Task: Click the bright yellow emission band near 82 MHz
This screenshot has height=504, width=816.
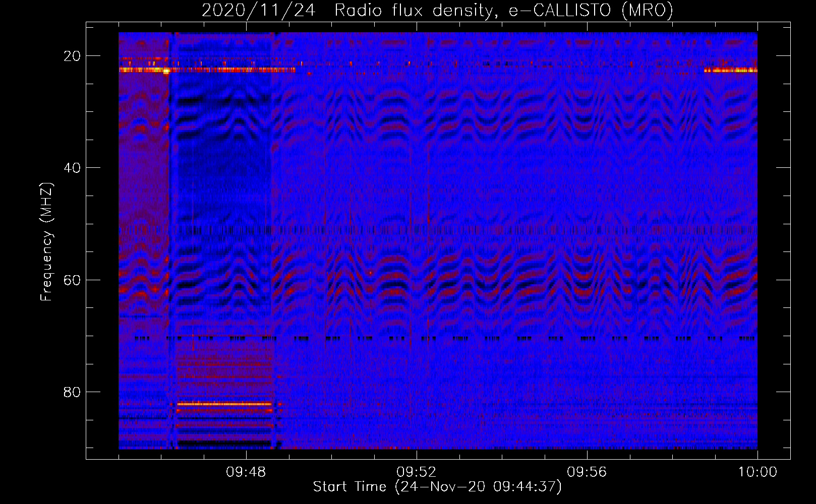Action: tap(224, 404)
